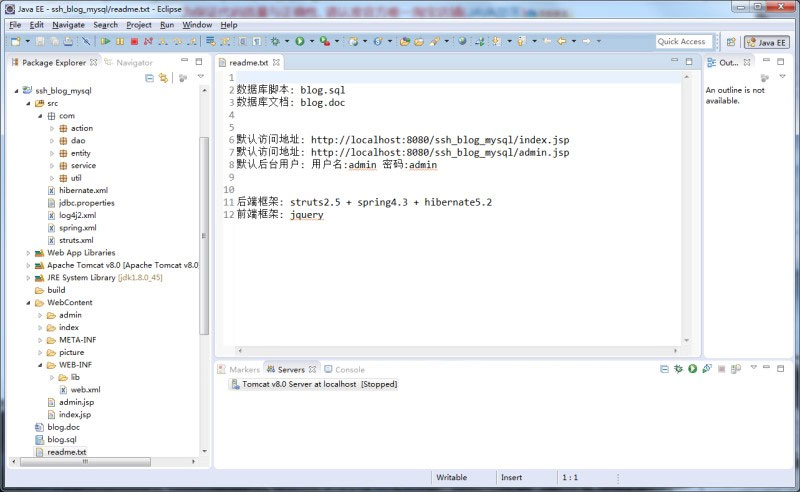Collapse the ssh_blog_mysql project node
800x492 pixels.
pyautogui.click(x=16, y=91)
